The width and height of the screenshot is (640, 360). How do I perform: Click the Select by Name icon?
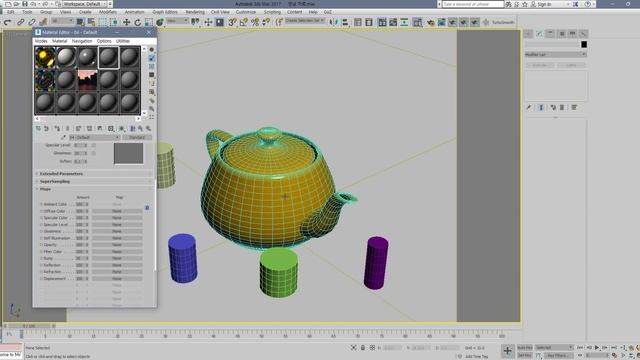91,22
